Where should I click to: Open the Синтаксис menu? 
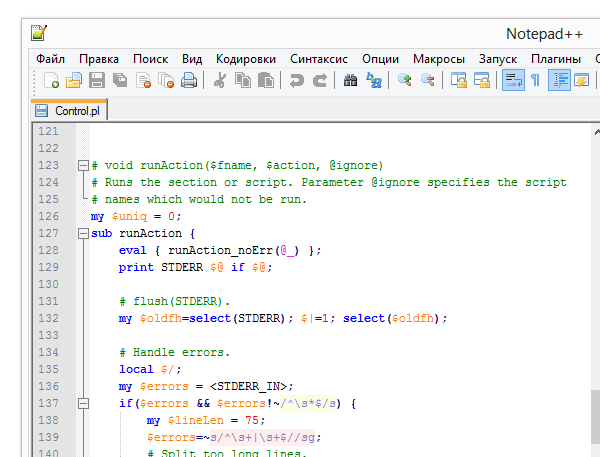(x=319, y=59)
